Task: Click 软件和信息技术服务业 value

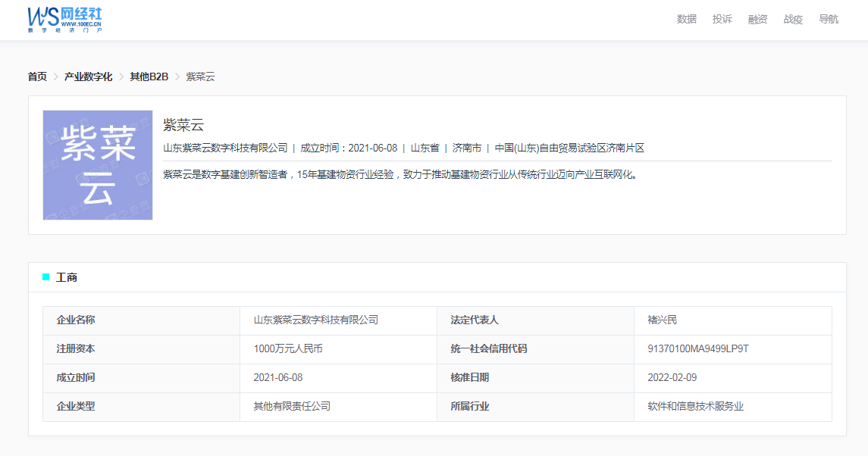Action: pos(695,406)
